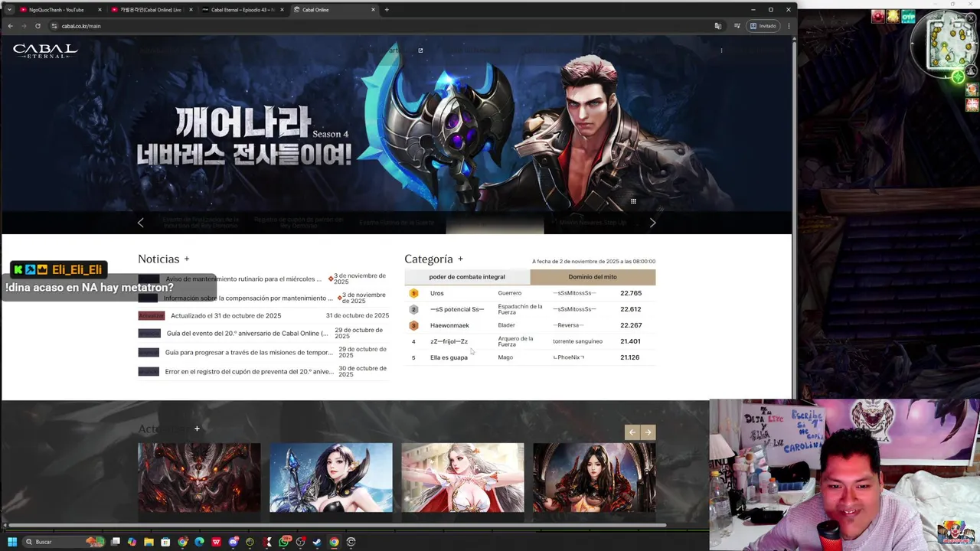Click score 22.765 in ranking
This screenshot has height=551, width=980.
(631, 293)
